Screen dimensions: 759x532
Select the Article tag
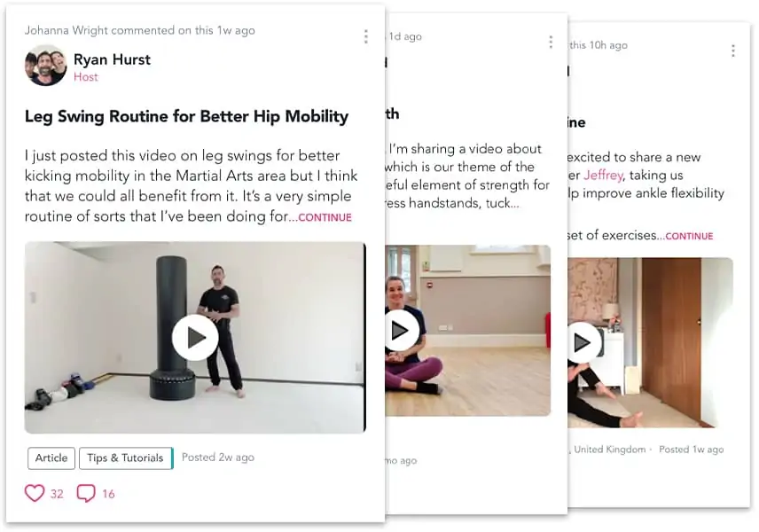(51, 458)
